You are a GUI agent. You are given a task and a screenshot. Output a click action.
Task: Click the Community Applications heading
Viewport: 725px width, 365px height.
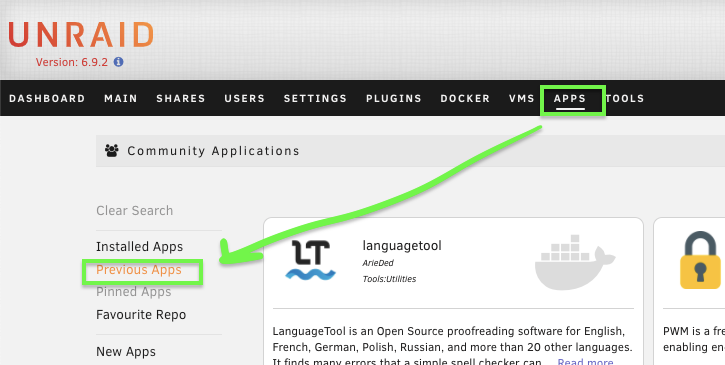tap(213, 151)
